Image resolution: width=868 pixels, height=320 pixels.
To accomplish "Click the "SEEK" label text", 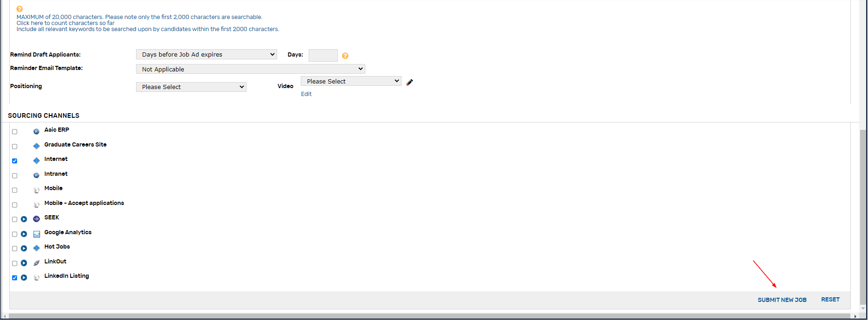I will [52, 218].
